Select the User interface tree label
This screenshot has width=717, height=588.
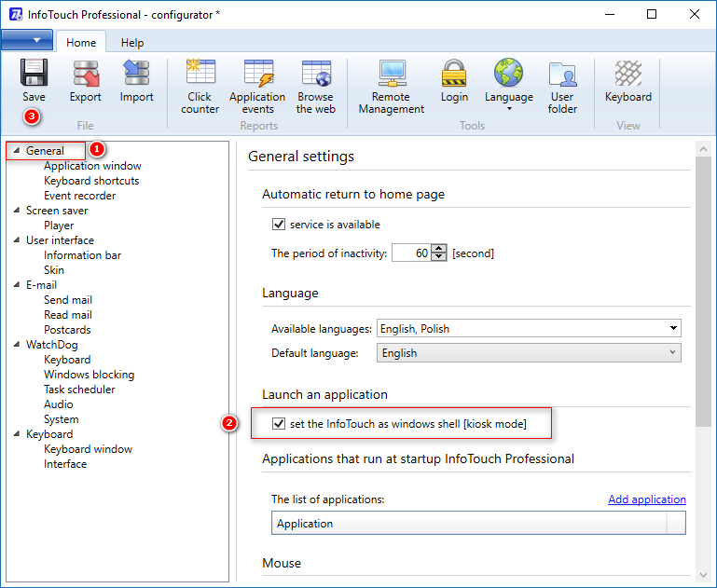point(60,239)
